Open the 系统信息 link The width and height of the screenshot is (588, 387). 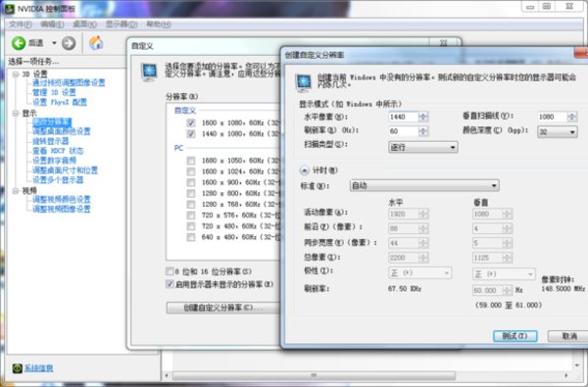click(x=38, y=368)
